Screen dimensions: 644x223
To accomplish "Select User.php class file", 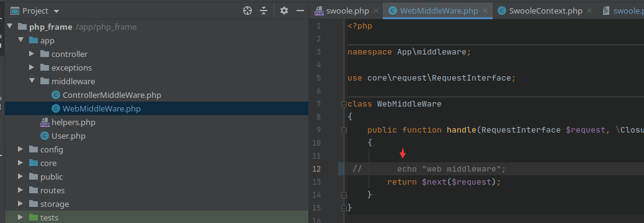I will click(63, 136).
